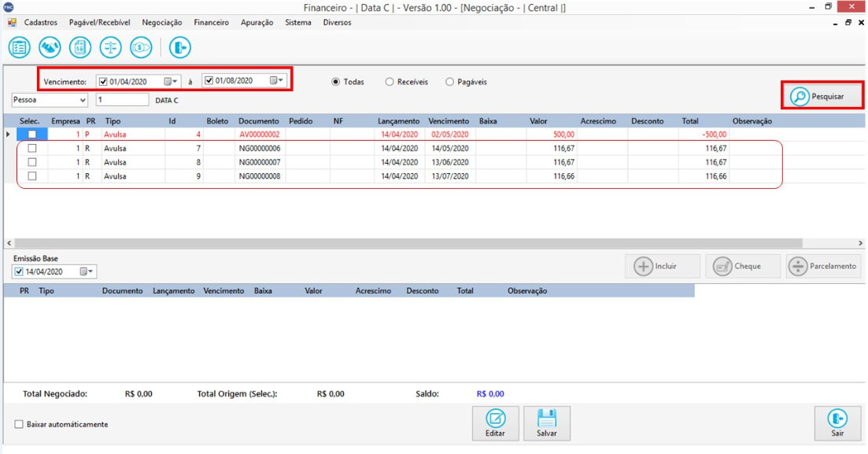Click the Observação column header in upper grid

[752, 121]
